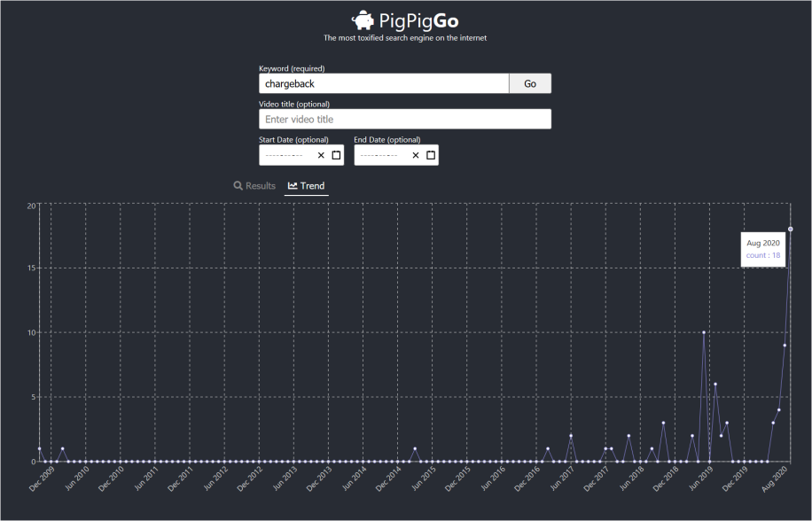Click the 'Dec 2019' axis label
Image resolution: width=812 pixels, height=521 pixels.
(735, 478)
